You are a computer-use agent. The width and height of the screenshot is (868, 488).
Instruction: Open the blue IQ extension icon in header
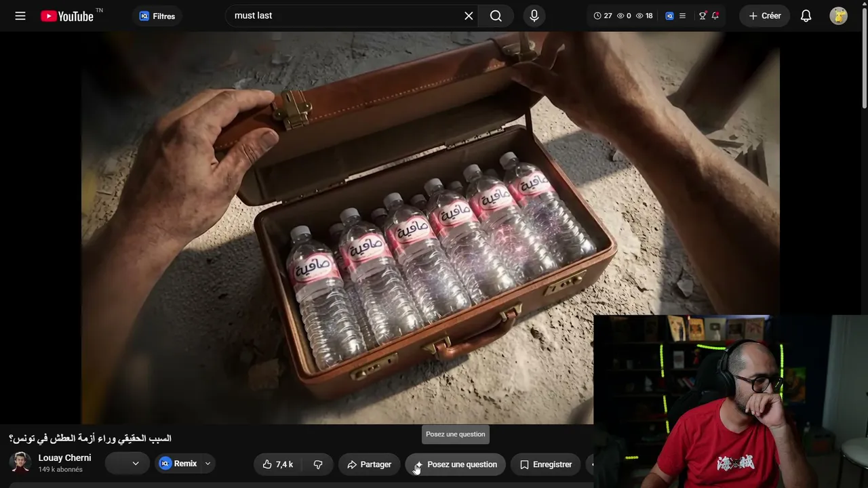669,16
